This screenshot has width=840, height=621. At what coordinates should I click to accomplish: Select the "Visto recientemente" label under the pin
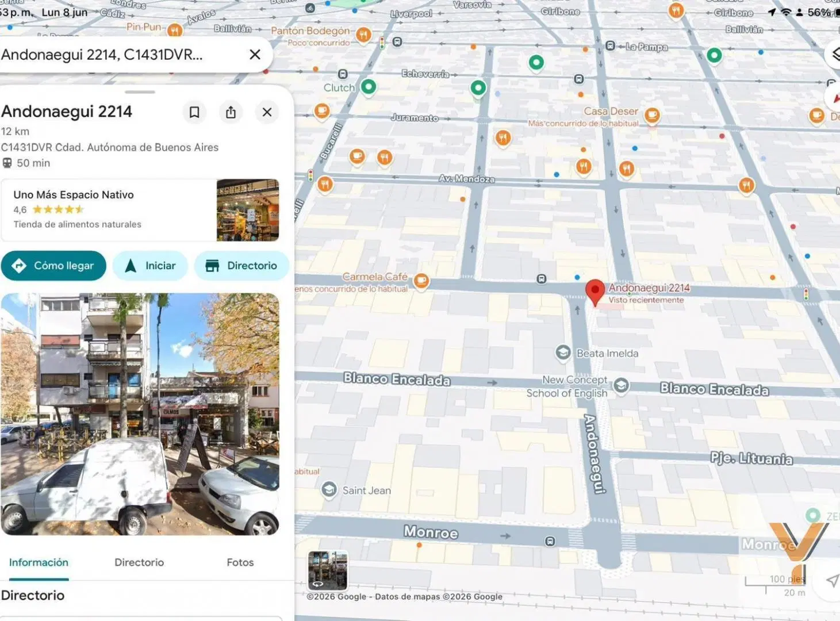[646, 300]
